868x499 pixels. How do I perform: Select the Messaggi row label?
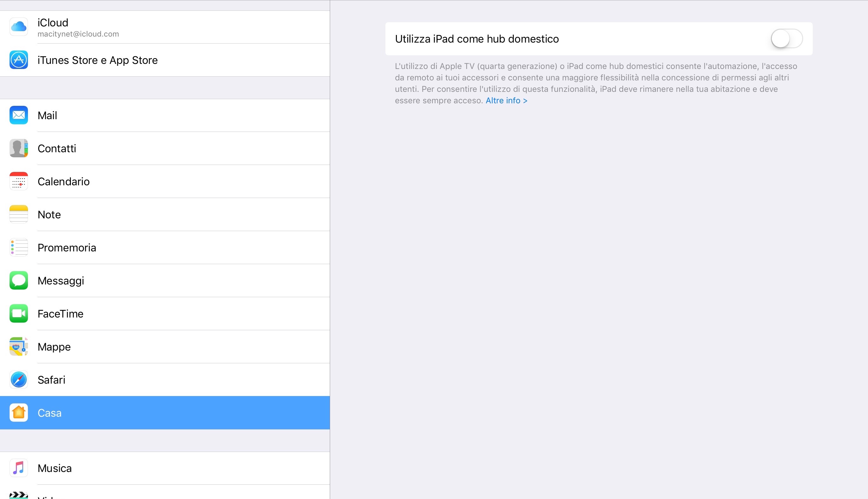61,281
